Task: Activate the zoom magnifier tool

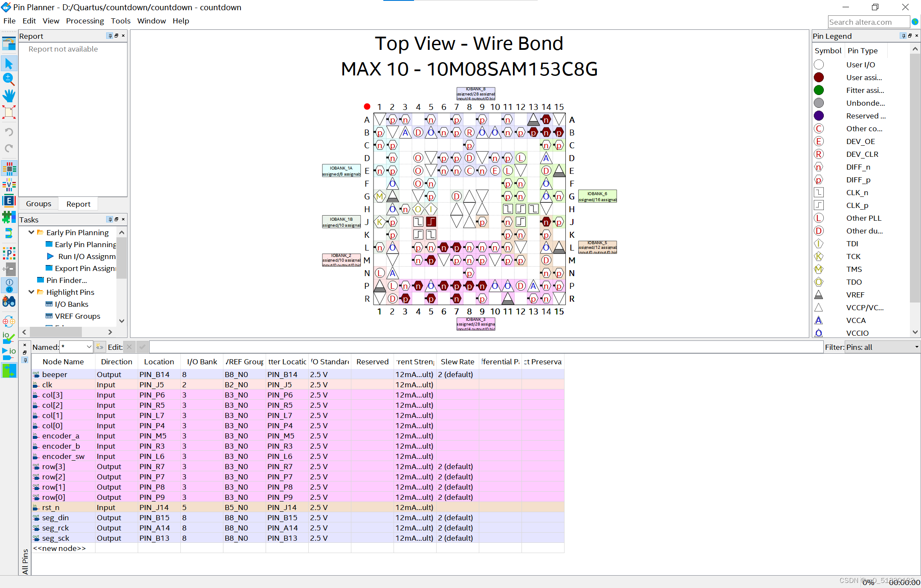Action: point(9,79)
